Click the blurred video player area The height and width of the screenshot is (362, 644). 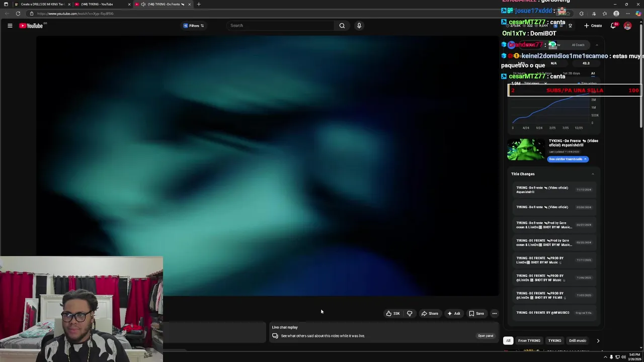(x=268, y=166)
